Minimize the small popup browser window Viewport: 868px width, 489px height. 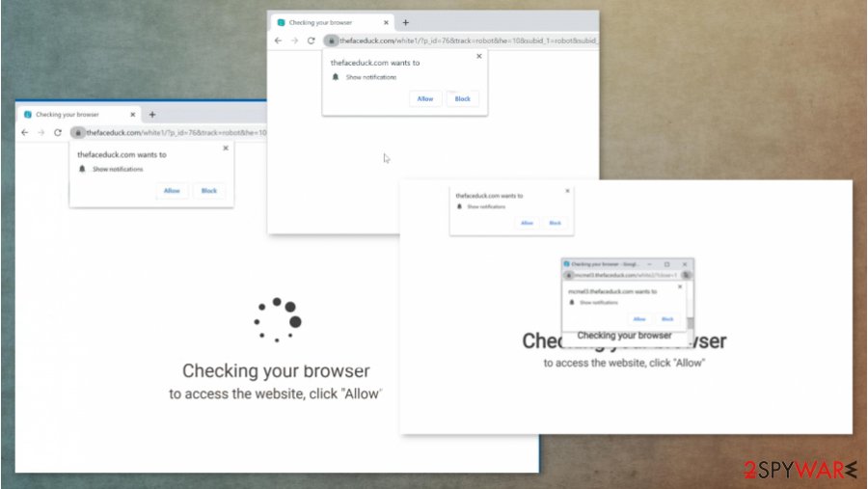point(650,264)
